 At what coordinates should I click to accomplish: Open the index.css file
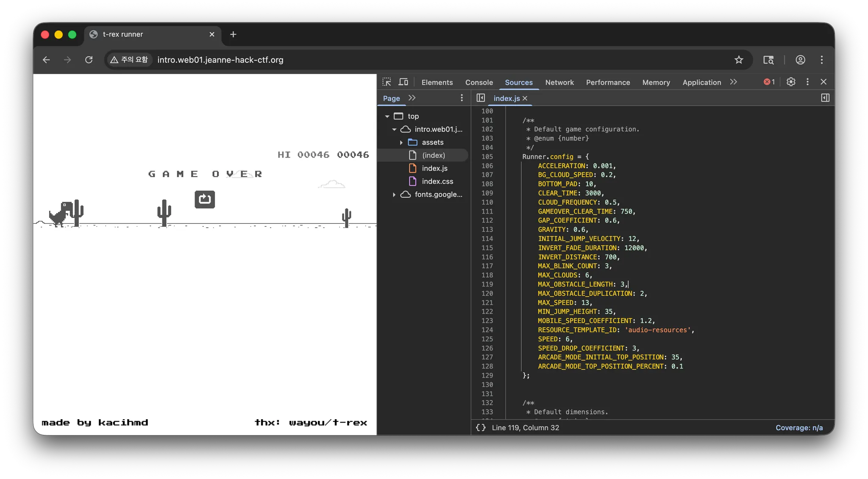[x=437, y=181]
